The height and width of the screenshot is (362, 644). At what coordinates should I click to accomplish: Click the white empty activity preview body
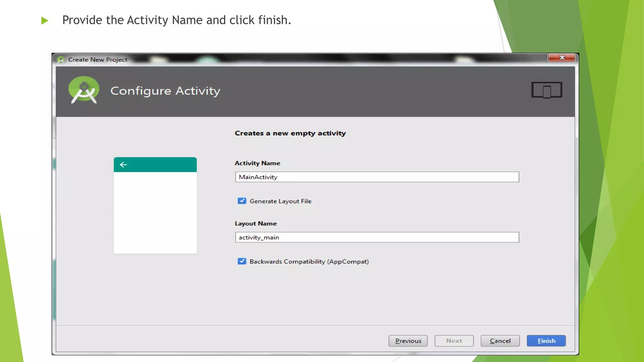(155, 213)
